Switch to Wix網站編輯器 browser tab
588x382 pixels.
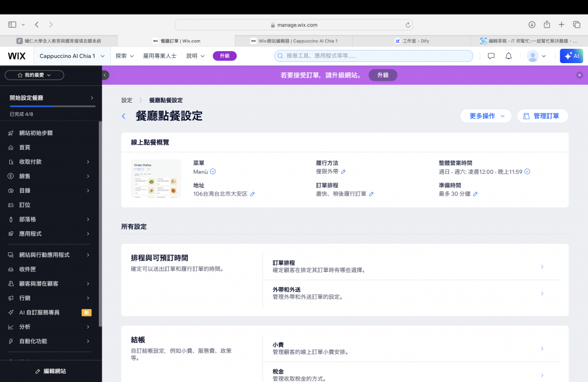(x=294, y=41)
